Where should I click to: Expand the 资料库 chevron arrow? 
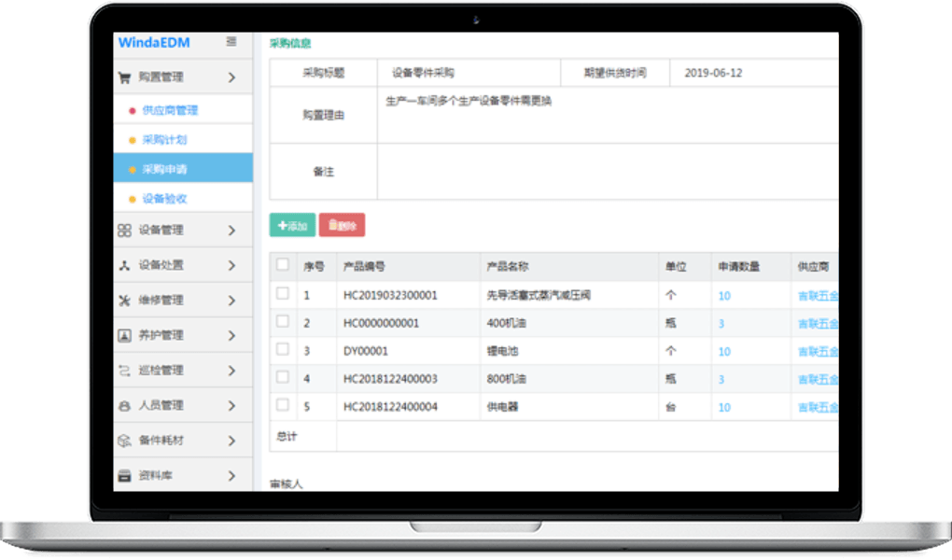pos(232,476)
